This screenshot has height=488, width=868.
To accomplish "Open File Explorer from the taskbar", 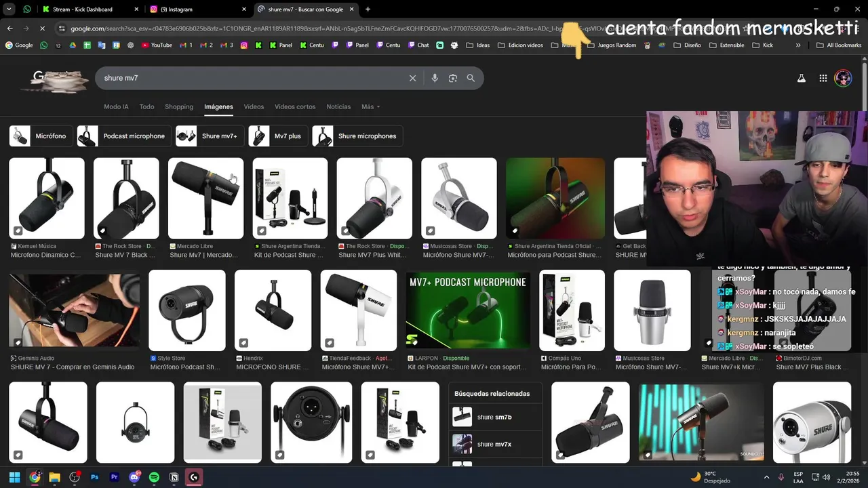I will [x=54, y=477].
